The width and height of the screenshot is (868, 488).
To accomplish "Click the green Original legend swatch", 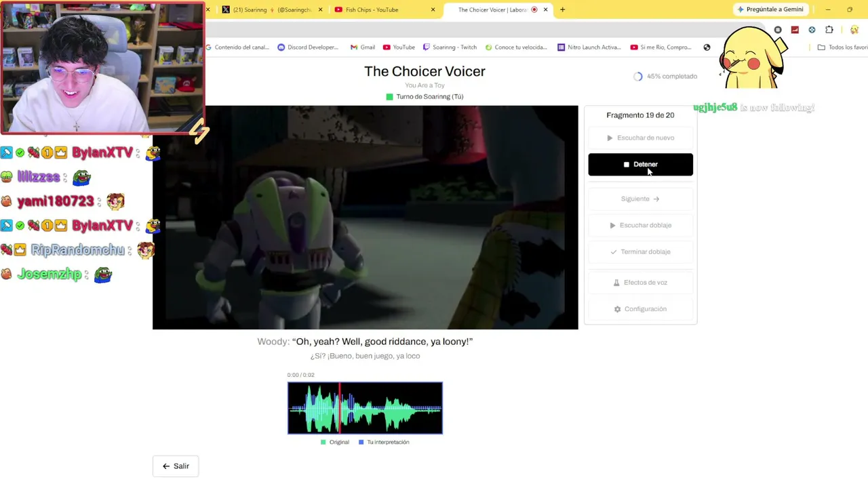I will (323, 442).
